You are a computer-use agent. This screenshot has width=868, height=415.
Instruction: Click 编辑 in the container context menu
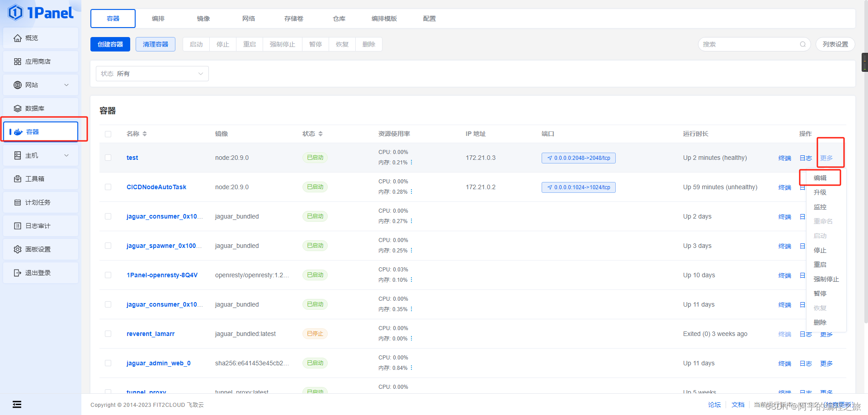[821, 177]
